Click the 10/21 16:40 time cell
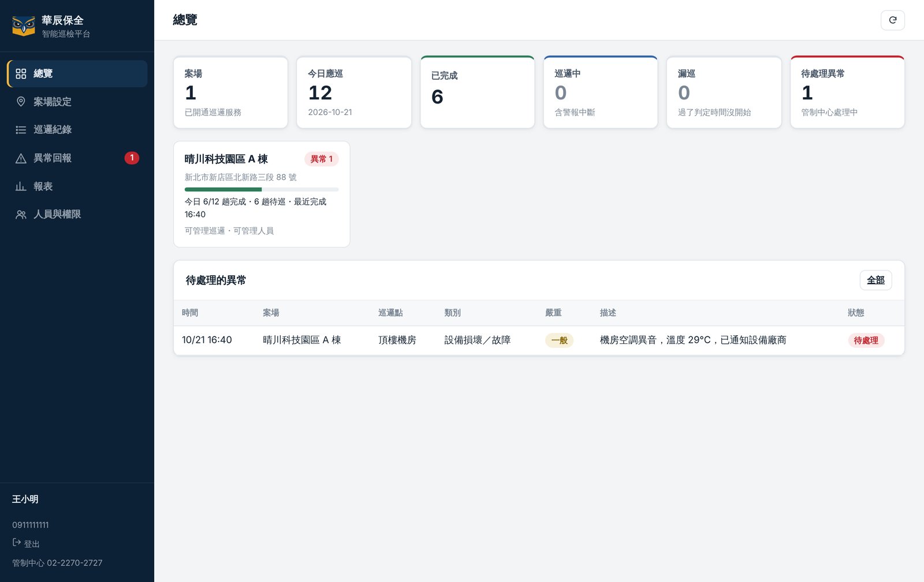924x582 pixels. 207,340
